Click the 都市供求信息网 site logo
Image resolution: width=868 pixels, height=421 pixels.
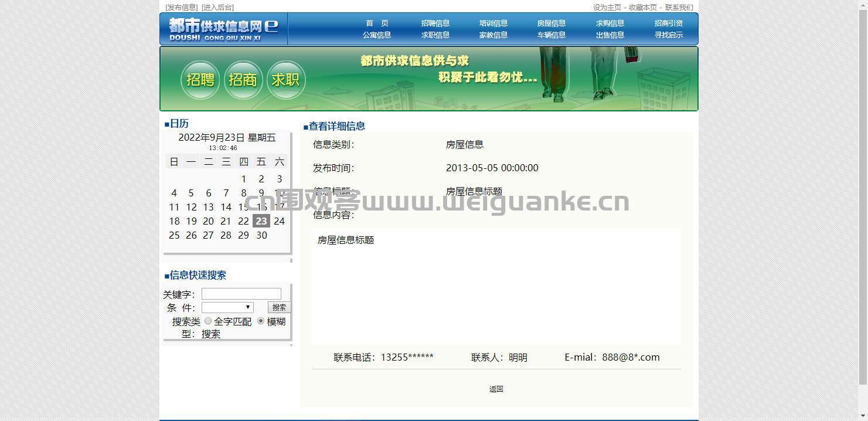(223, 29)
